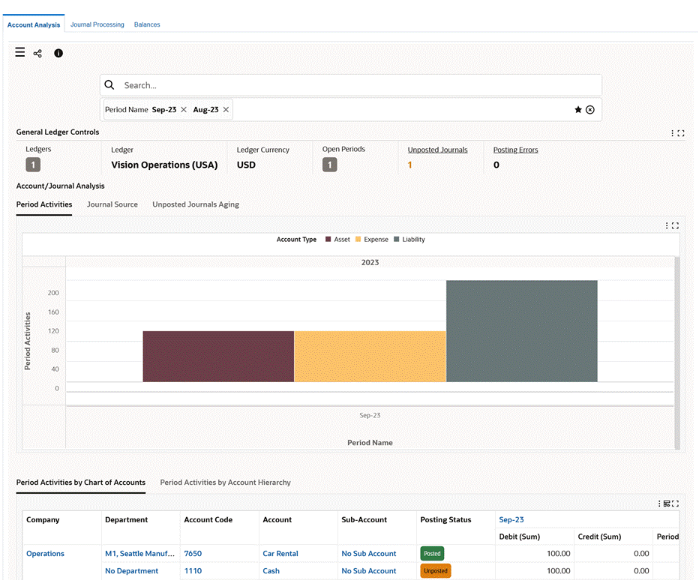Clear all filters with circled X icon
Viewport: 698px width, 580px height.
[590, 110]
